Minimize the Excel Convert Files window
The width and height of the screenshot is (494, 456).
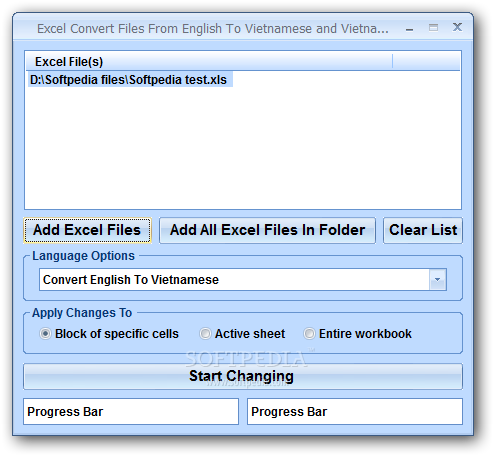pyautogui.click(x=410, y=29)
